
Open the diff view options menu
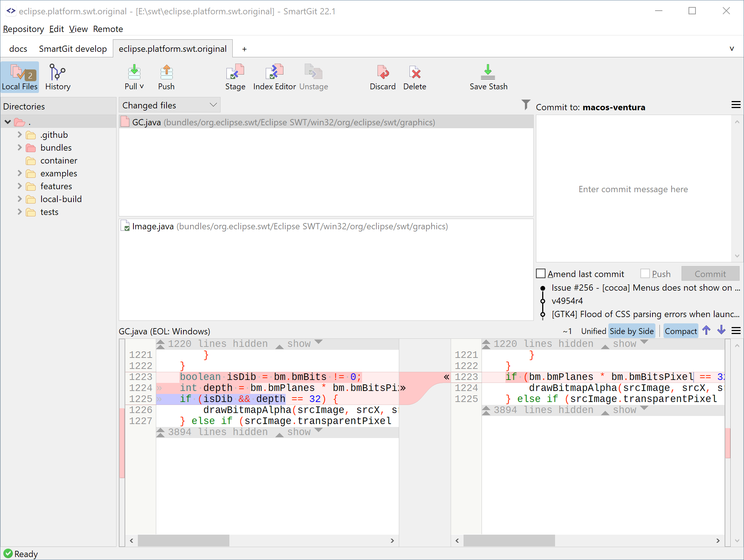click(736, 331)
